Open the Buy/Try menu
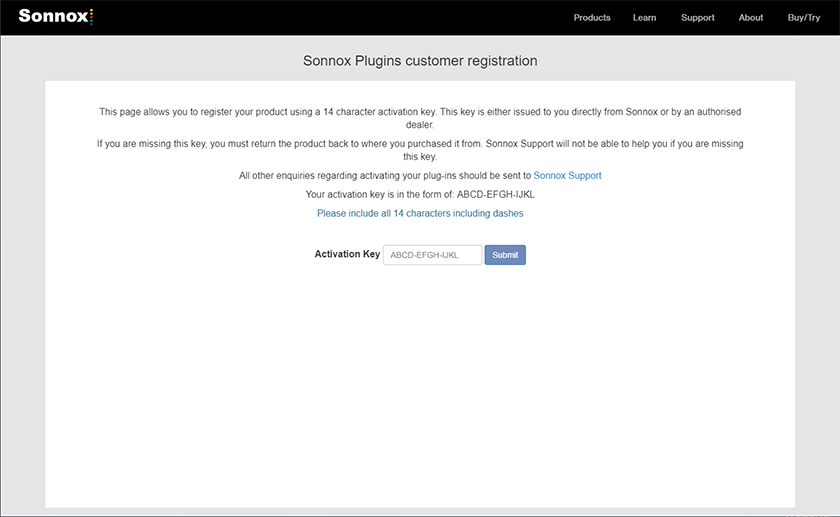 click(804, 18)
